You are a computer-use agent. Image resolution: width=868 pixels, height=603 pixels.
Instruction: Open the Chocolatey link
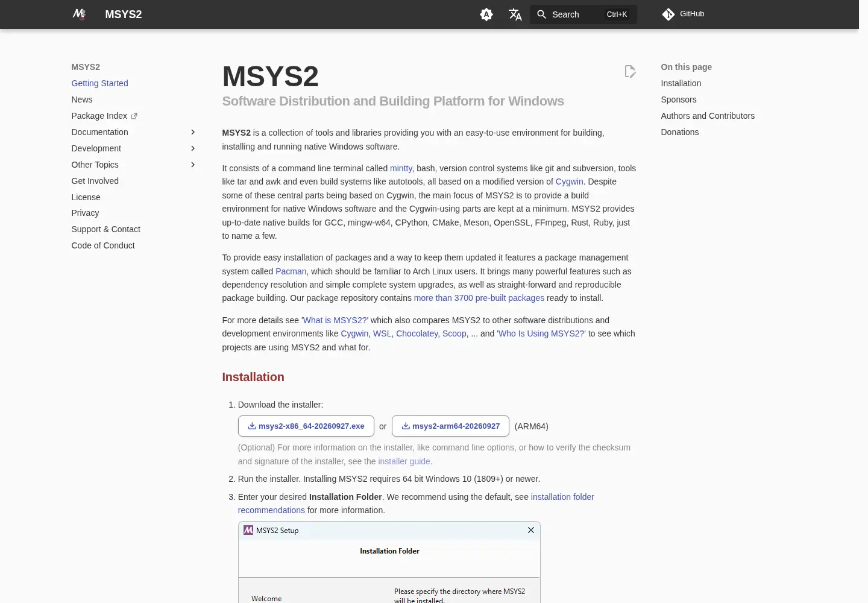417,333
